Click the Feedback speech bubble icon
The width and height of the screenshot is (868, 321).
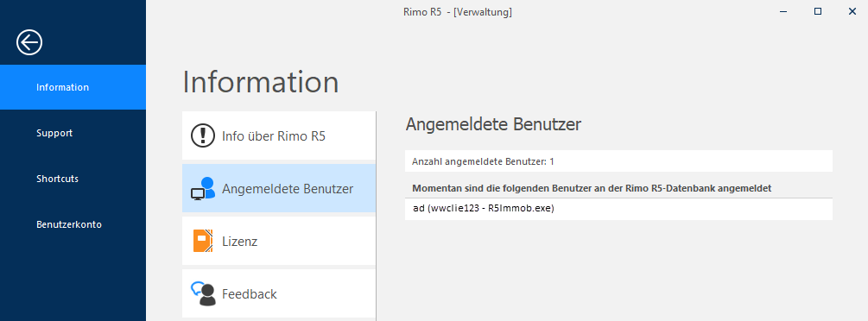tap(203, 293)
